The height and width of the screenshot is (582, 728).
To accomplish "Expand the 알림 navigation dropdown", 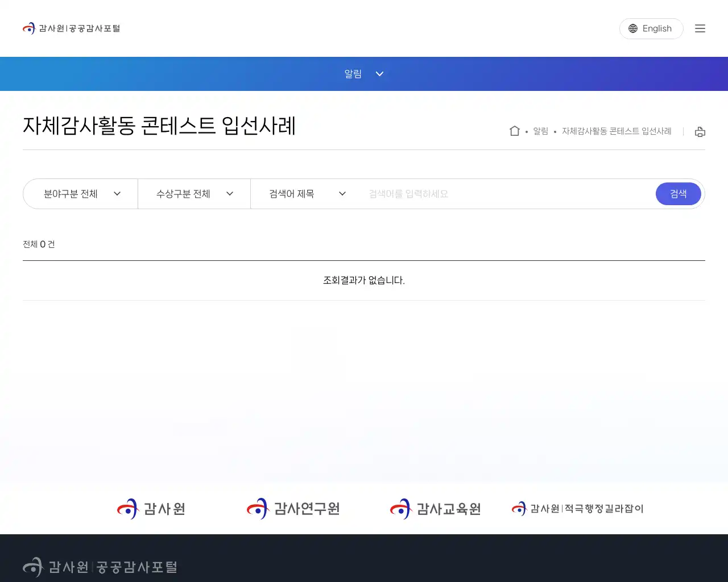I will [364, 74].
